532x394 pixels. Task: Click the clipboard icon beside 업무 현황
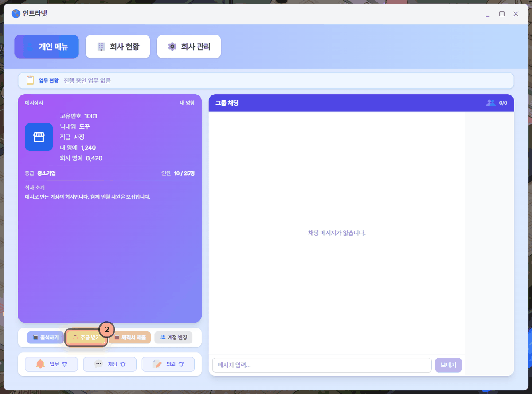[x=30, y=80]
